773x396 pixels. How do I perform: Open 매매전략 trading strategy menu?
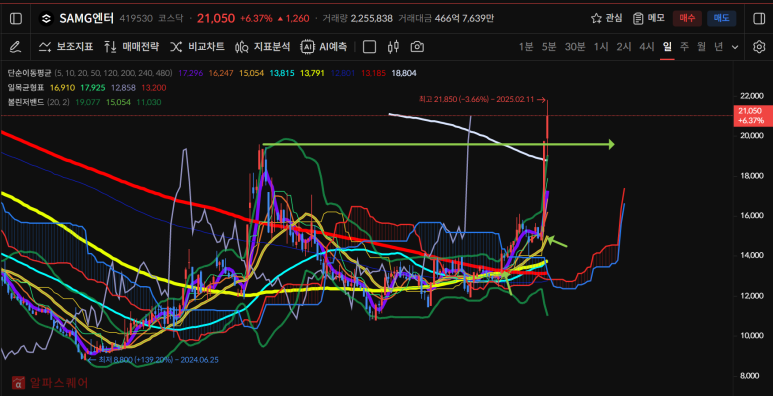pos(131,47)
